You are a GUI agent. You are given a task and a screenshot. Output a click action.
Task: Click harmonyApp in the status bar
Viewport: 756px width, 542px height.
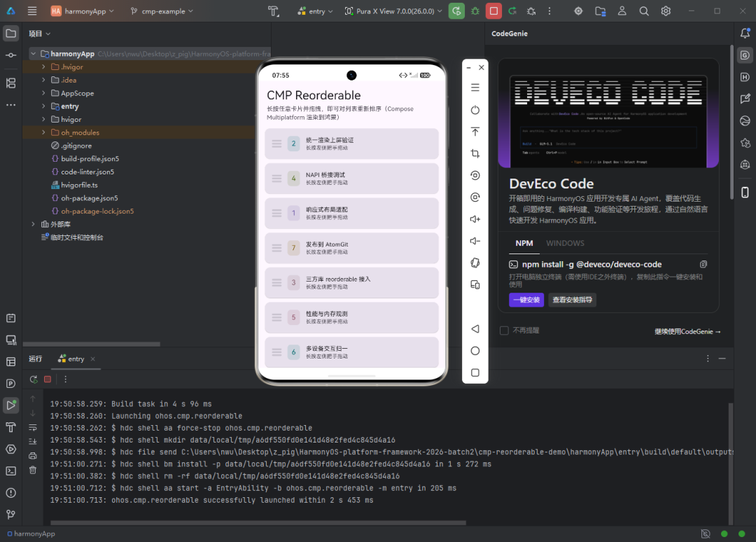[x=31, y=534]
